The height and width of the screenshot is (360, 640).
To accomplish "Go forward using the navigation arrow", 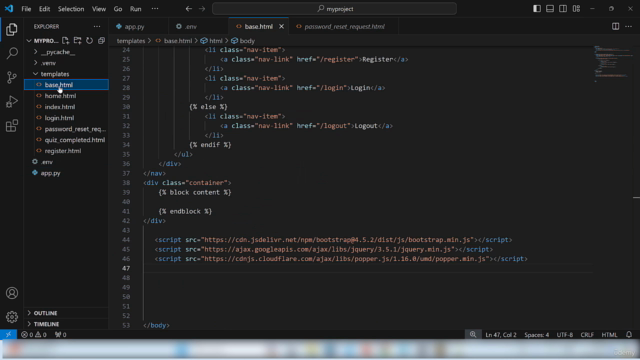I will point(202,9).
